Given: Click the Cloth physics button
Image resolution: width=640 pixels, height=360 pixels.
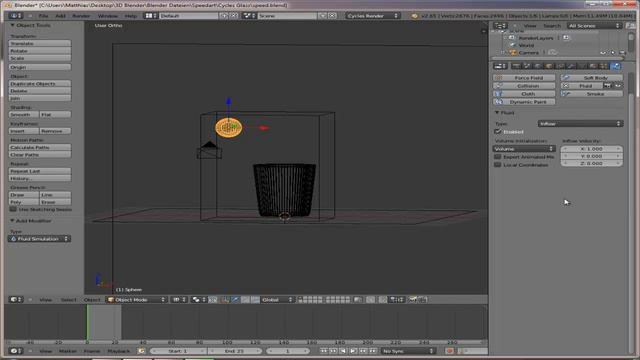Looking at the screenshot, I should coord(524,94).
